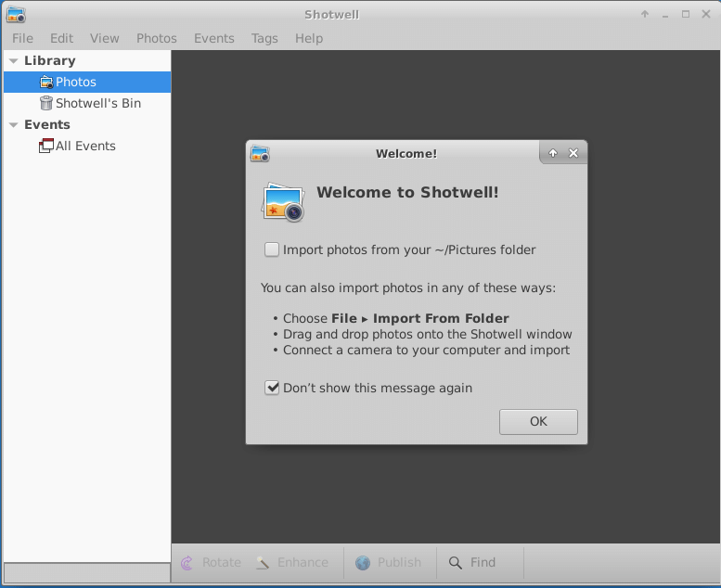Screen dimensions: 721x588
Task: Click 'Connect a camera' bullet text
Action: point(426,351)
